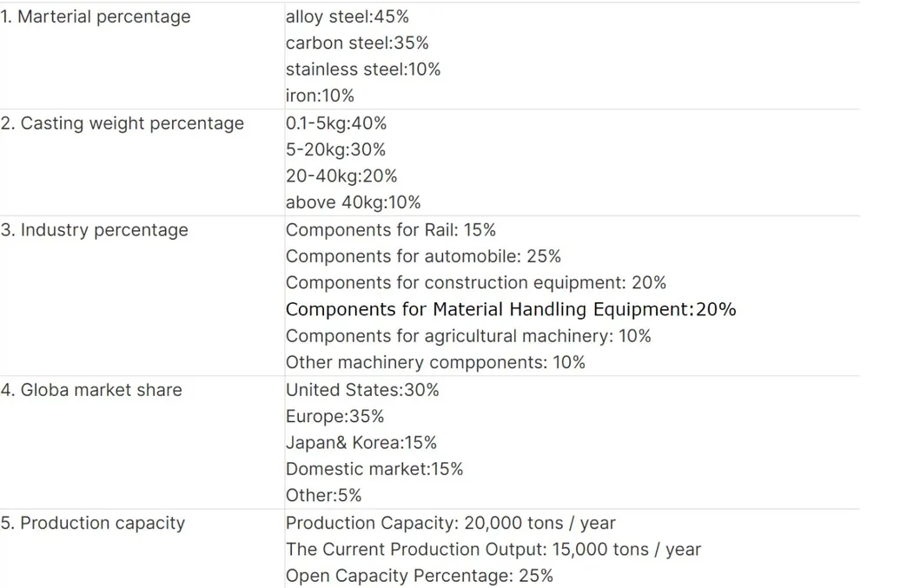This screenshot has width=920, height=588.
Task: Click the "Japan& Korea:15%" line
Action: pos(361,442)
